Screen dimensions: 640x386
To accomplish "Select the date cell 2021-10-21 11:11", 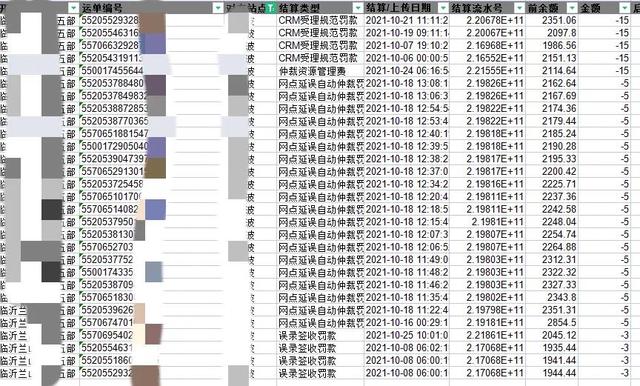I will [x=407, y=20].
